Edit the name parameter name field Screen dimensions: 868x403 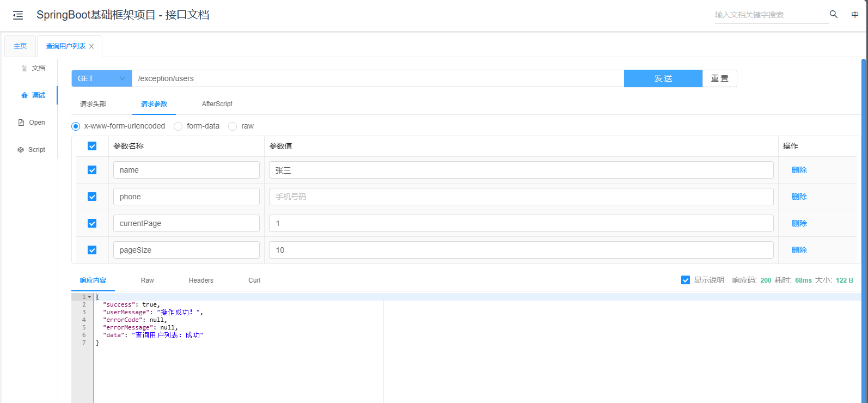tap(186, 170)
